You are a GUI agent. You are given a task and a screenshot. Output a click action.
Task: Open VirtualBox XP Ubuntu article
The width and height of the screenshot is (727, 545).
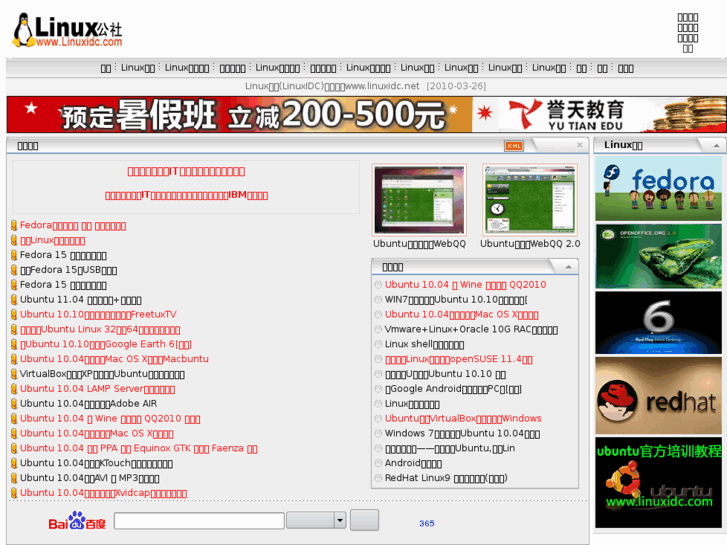pyautogui.click(x=102, y=374)
